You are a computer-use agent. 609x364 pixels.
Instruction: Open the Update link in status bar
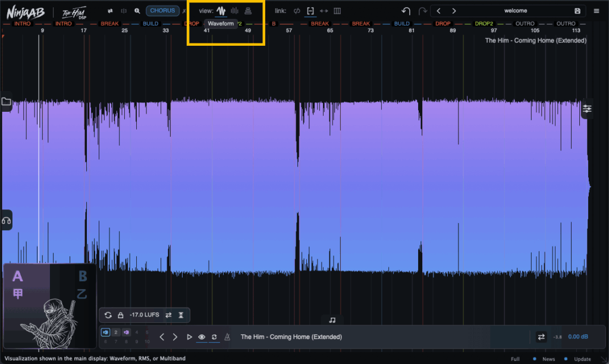[582, 359]
